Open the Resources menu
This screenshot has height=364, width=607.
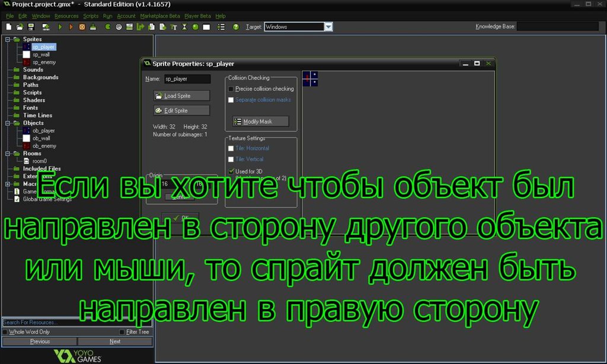click(x=66, y=16)
